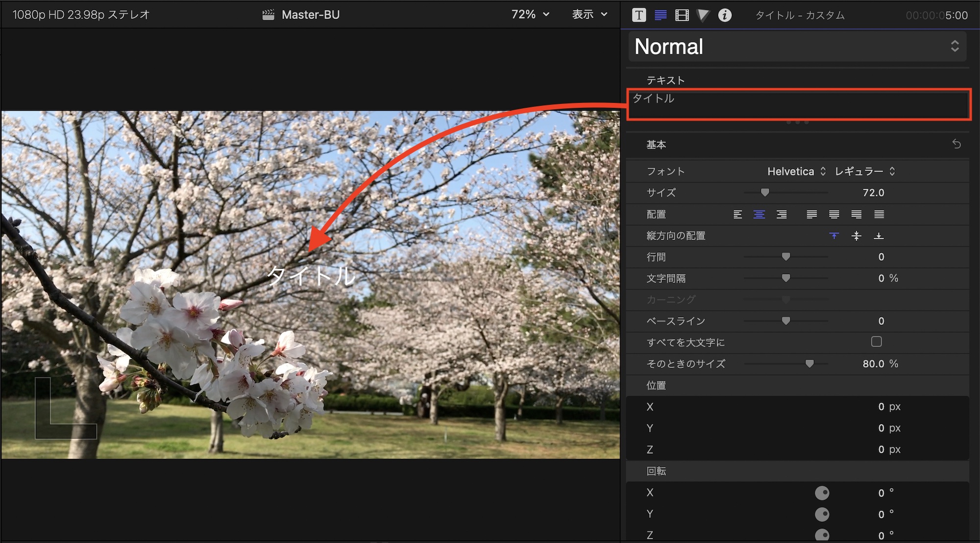Enable すべてを大文字に checkbox
The width and height of the screenshot is (980, 543).
tap(877, 342)
